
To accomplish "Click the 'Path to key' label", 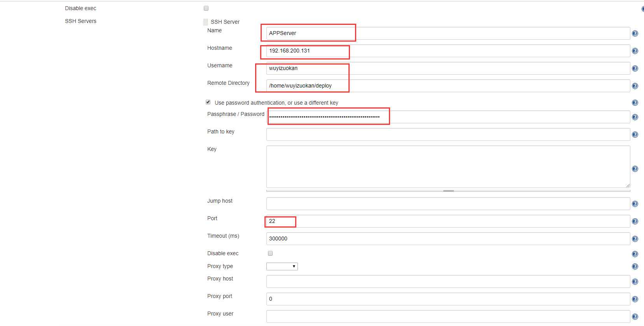I will coord(221,131).
